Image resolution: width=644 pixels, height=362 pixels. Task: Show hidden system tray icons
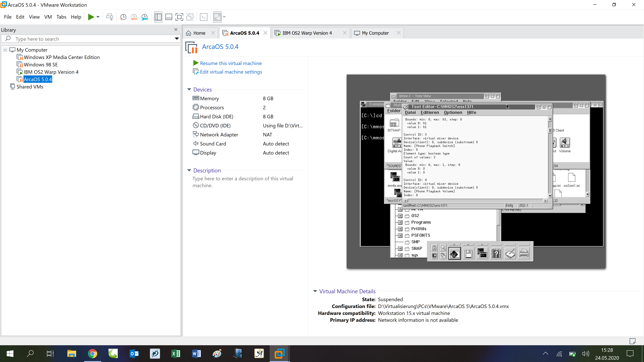point(546,353)
